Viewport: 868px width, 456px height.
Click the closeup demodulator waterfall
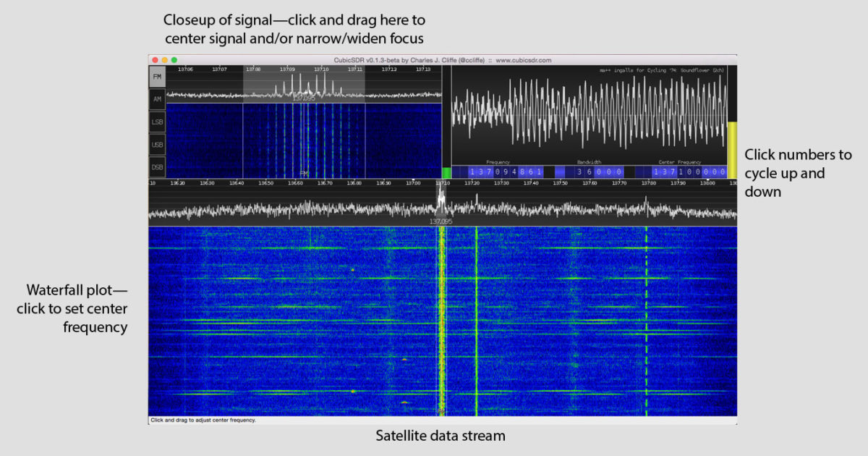tap(304, 140)
